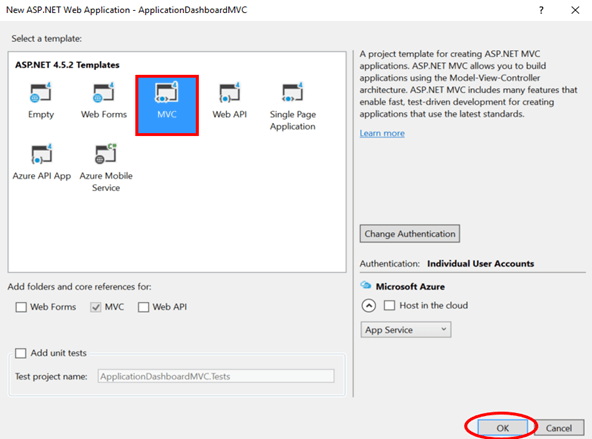Select the Azure Mobile Service template
Image resolution: width=592 pixels, height=439 pixels.
106,168
